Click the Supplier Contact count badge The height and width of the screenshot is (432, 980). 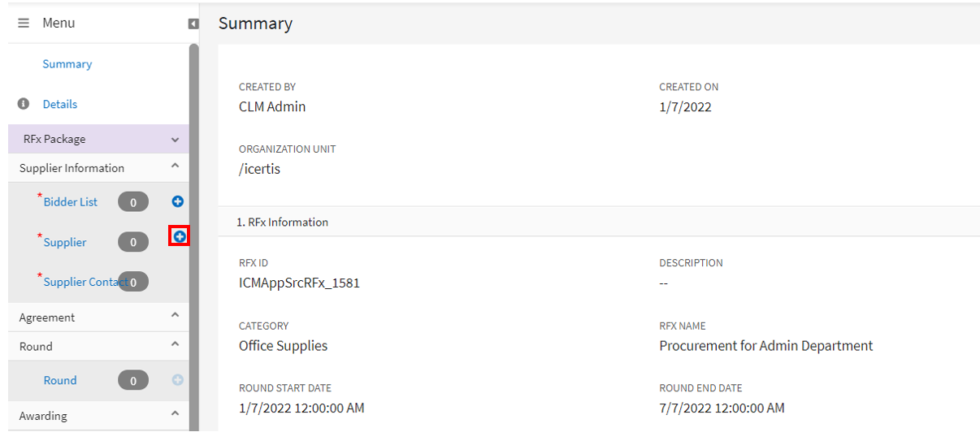[x=138, y=282]
